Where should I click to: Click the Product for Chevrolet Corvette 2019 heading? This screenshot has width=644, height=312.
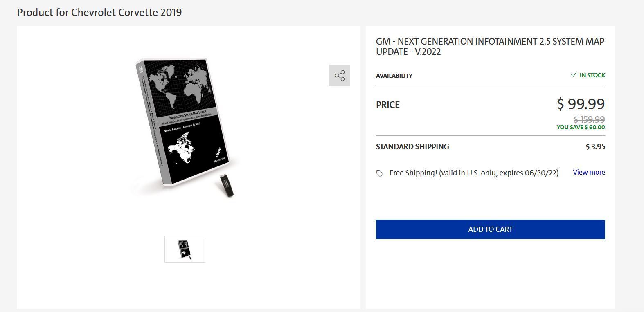point(99,12)
